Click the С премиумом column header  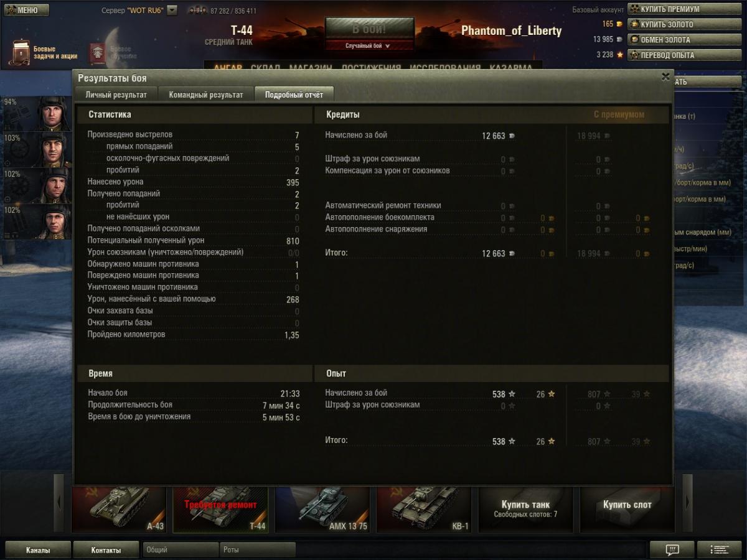tap(619, 114)
